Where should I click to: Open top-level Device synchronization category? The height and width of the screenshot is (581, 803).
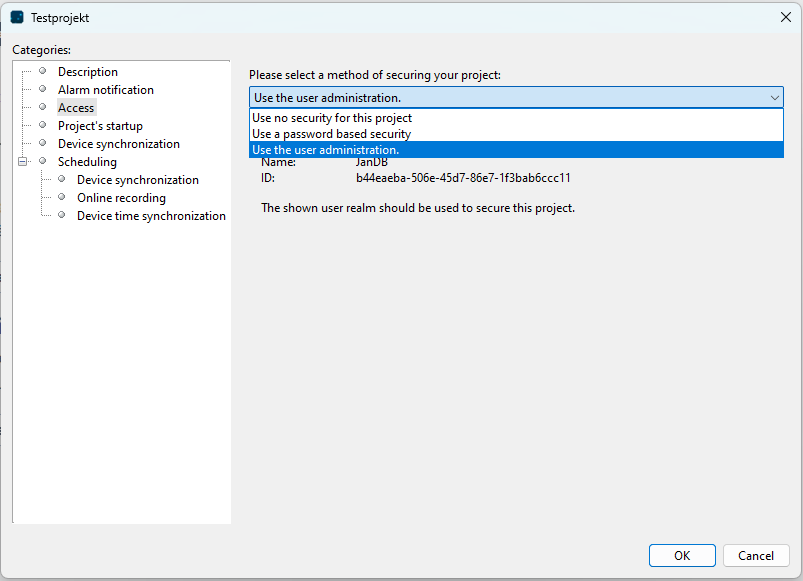point(118,144)
